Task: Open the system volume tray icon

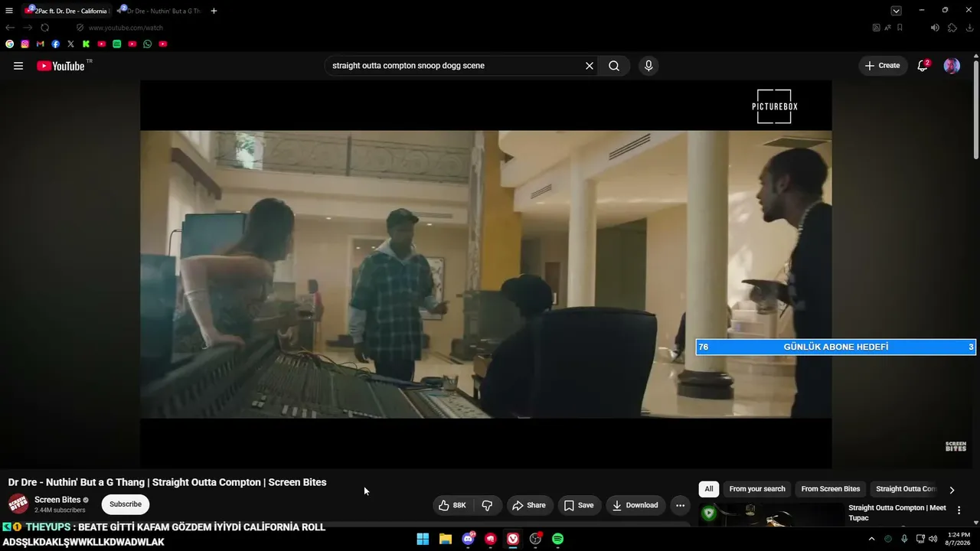Action: 933,539
